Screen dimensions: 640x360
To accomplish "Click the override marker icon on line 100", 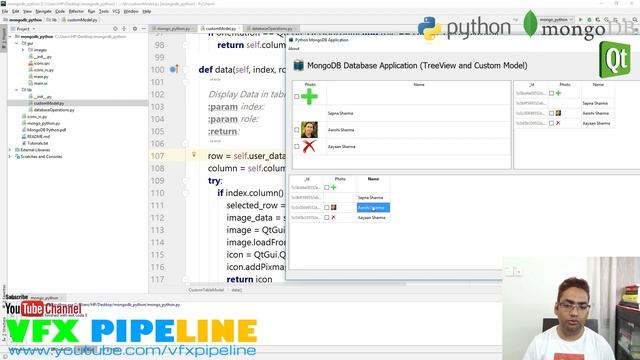I will 174,69.
